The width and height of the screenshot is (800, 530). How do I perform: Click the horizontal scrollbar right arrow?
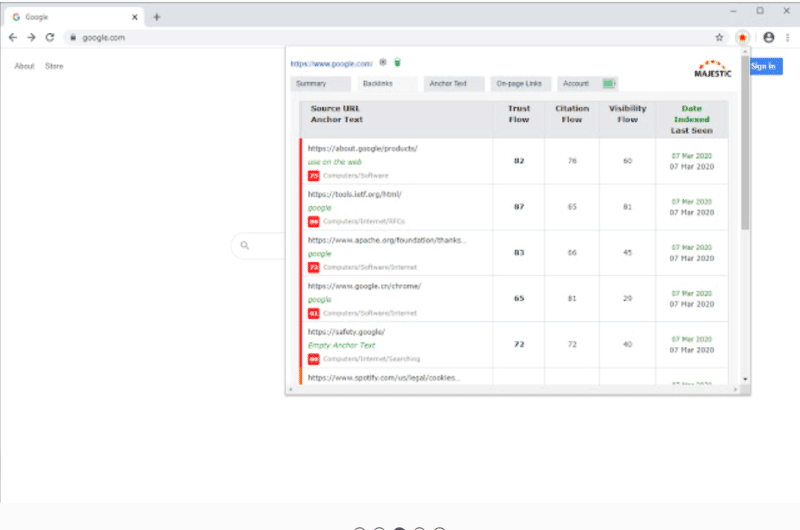(735, 390)
